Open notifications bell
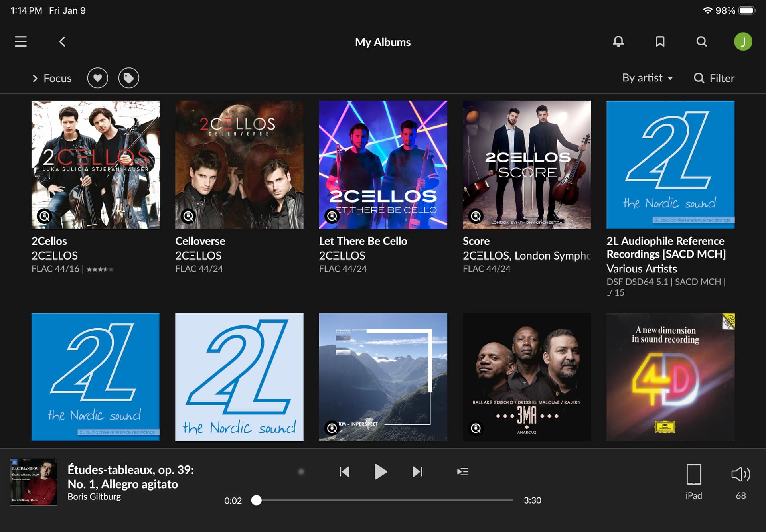The width and height of the screenshot is (766, 532). [618, 41]
